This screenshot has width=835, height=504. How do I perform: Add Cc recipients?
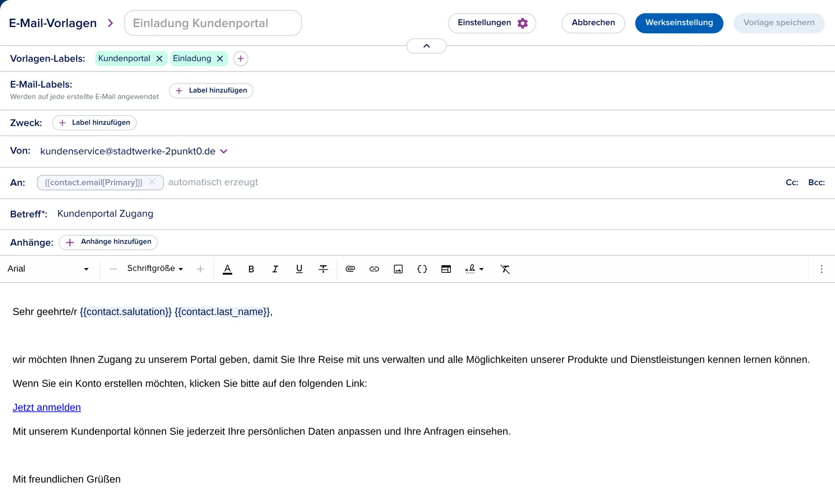792,183
